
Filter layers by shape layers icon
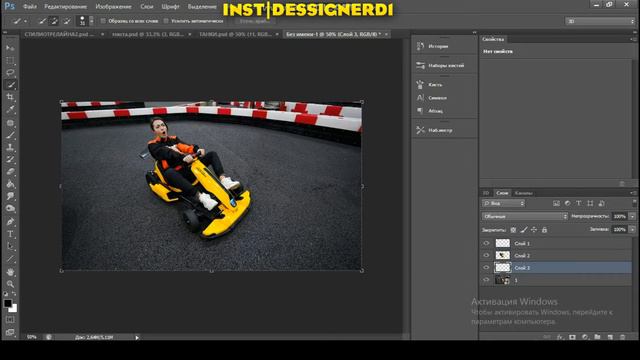click(590, 203)
